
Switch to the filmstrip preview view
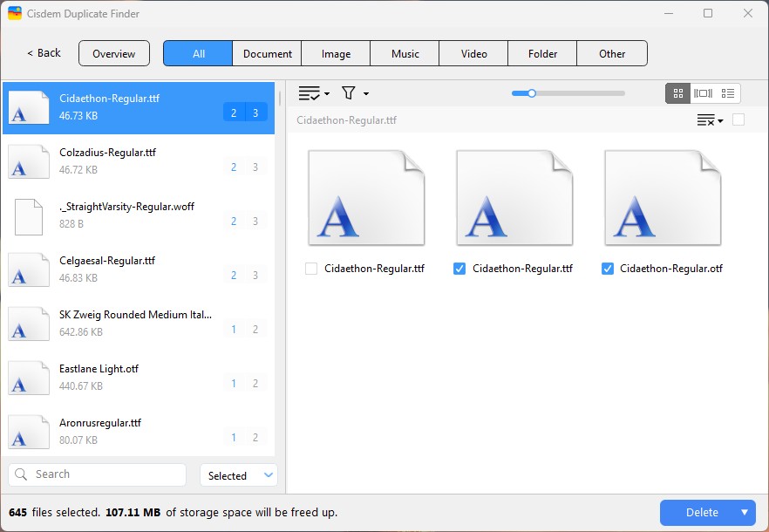[x=703, y=93]
